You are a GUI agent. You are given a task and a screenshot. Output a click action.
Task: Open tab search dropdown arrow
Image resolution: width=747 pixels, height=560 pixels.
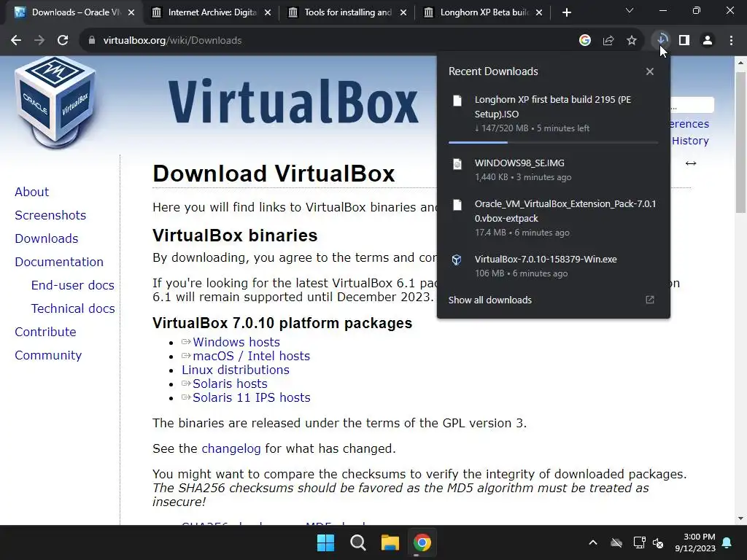pos(630,10)
